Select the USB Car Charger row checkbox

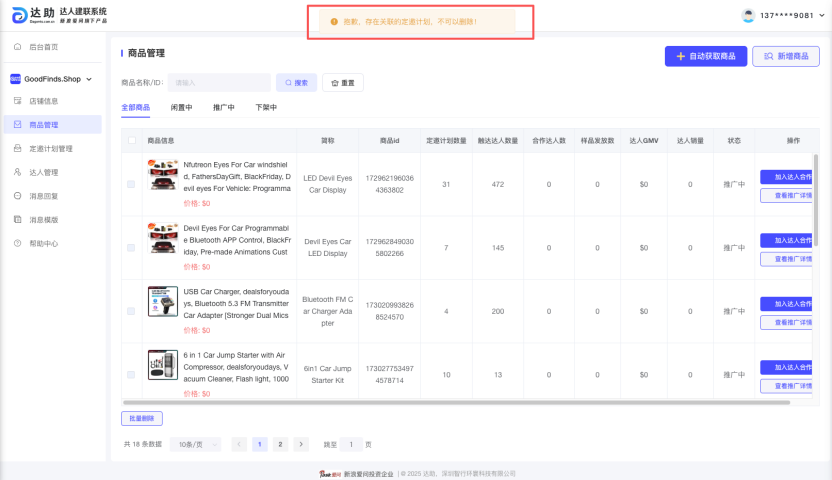(x=131, y=311)
